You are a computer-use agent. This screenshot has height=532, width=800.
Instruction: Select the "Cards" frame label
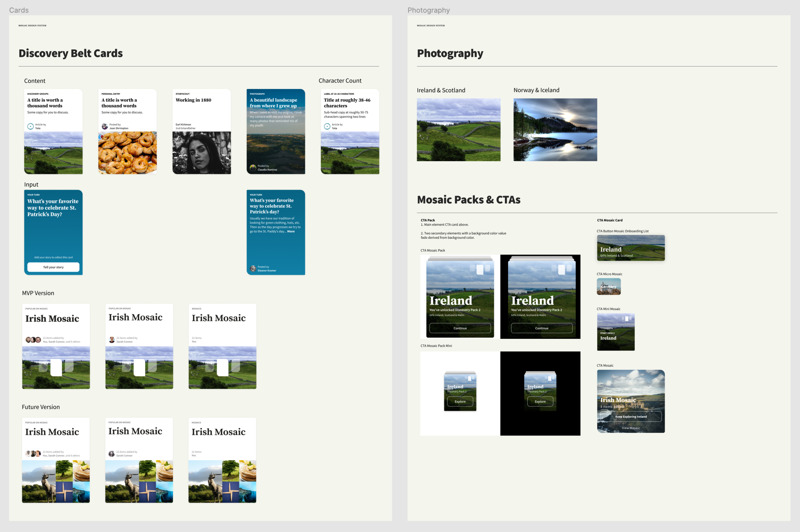tap(19, 10)
